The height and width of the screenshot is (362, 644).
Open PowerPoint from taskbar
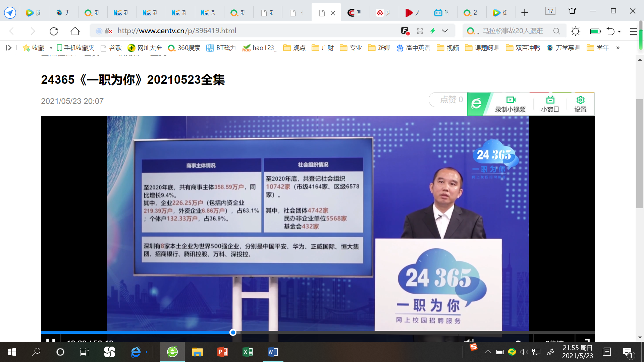(222, 352)
